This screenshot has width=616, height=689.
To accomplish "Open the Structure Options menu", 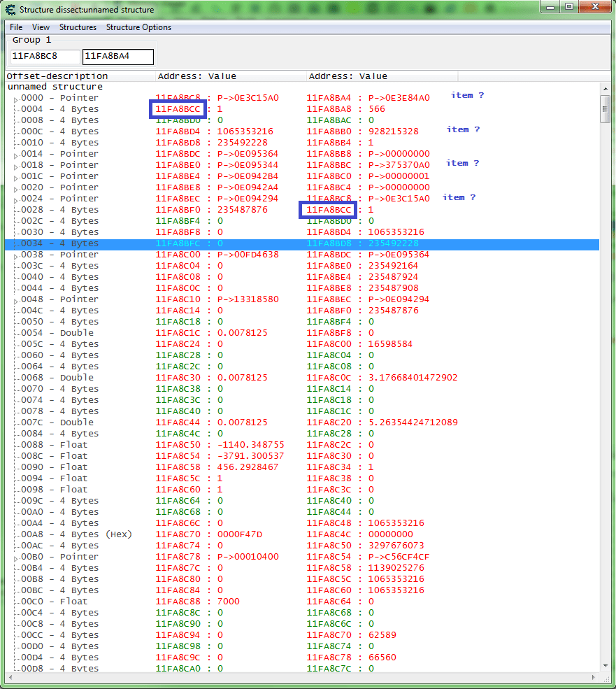I will coord(138,27).
